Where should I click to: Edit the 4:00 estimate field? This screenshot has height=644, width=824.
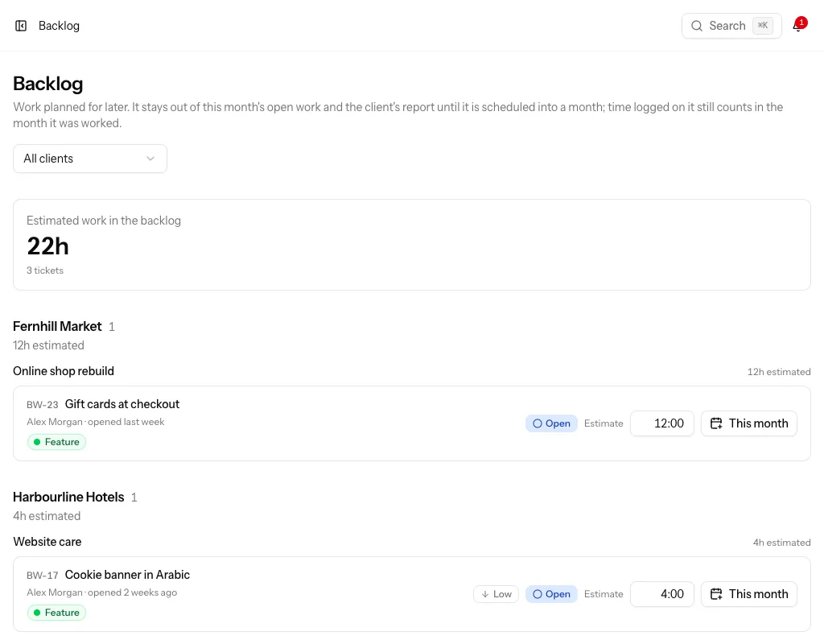coord(662,593)
